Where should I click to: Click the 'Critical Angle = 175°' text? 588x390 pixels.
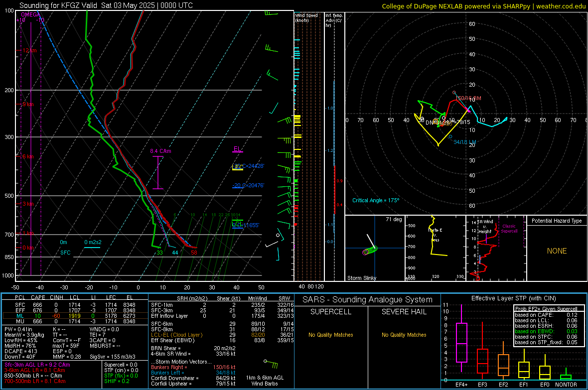[x=376, y=200]
